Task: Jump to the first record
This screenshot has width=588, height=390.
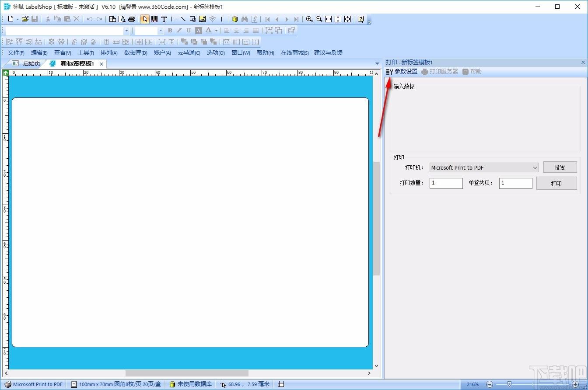Action: [x=267, y=19]
